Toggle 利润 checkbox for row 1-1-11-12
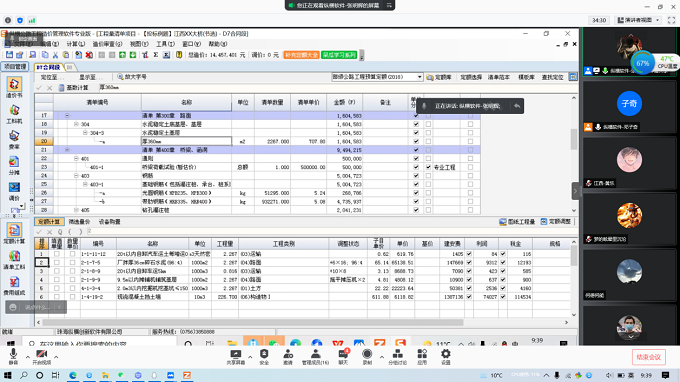 click(469, 254)
